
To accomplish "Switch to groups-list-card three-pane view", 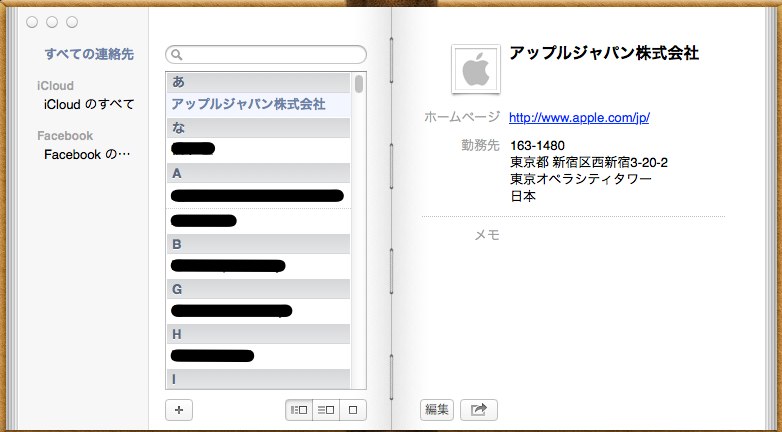I will click(x=299, y=410).
